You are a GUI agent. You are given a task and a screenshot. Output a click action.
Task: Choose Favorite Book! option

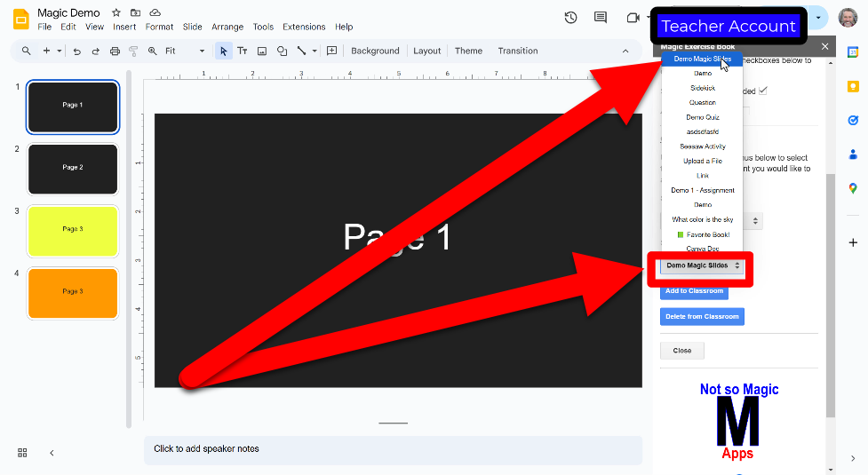coord(702,234)
